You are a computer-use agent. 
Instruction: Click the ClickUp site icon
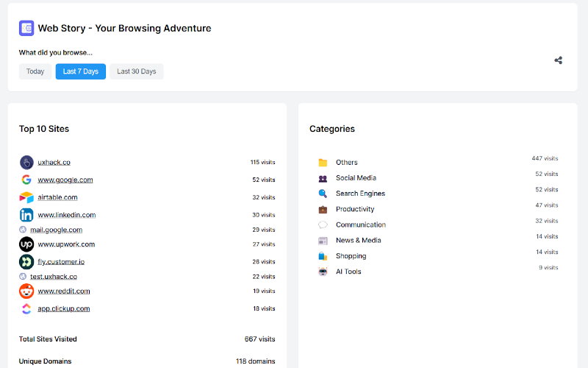tap(26, 308)
